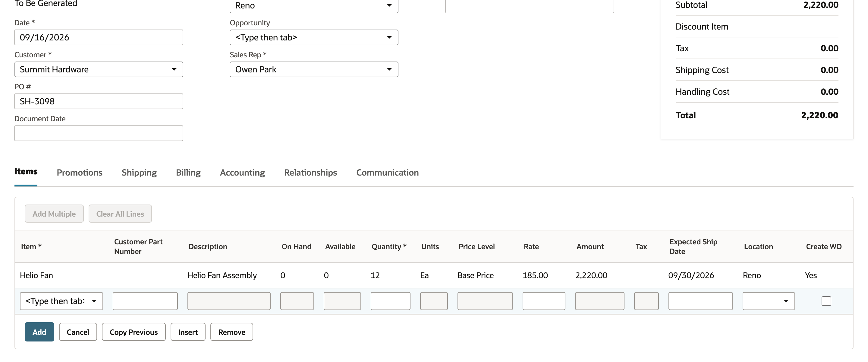
Task: Click the Quantity column header
Action: pyautogui.click(x=389, y=246)
